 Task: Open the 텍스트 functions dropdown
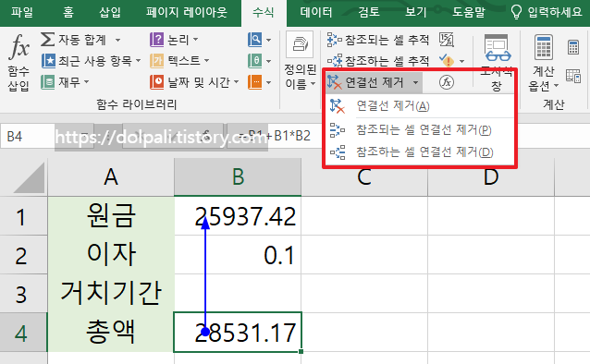179,61
